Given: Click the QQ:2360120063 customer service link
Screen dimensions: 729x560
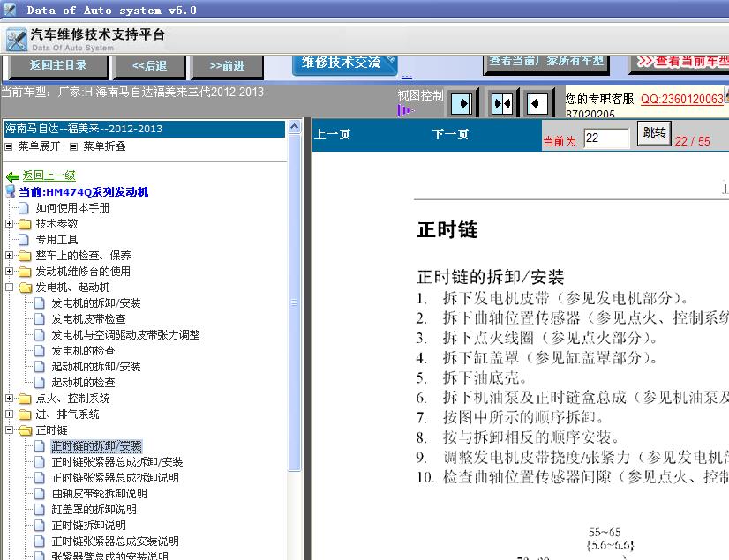Looking at the screenshot, I should pyautogui.click(x=682, y=99).
